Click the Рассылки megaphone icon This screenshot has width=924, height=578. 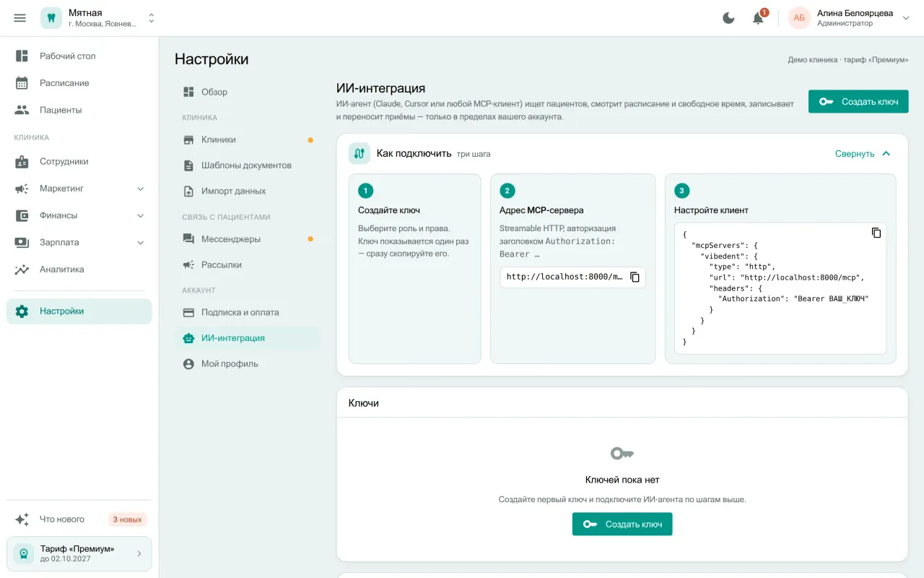(x=189, y=265)
